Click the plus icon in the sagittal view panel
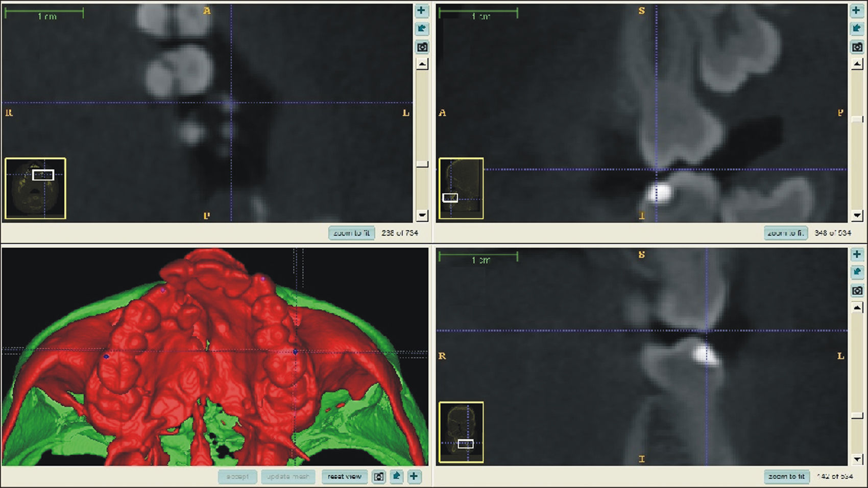 tap(856, 10)
